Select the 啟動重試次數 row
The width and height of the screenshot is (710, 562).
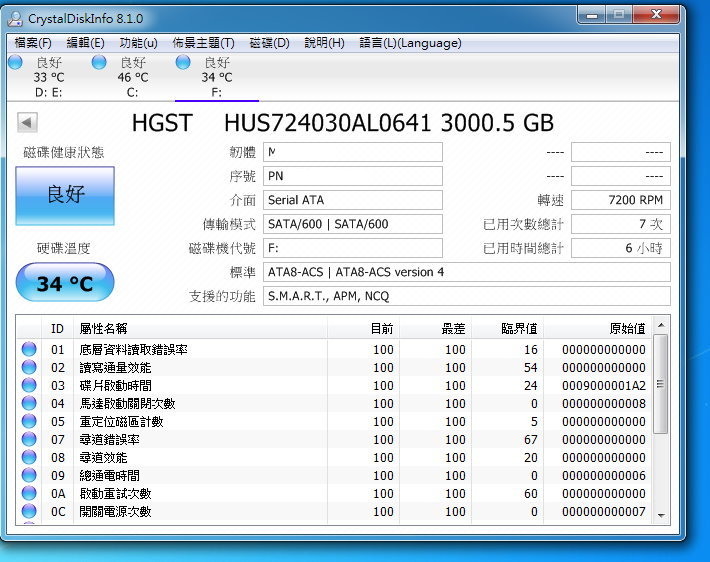click(x=334, y=493)
